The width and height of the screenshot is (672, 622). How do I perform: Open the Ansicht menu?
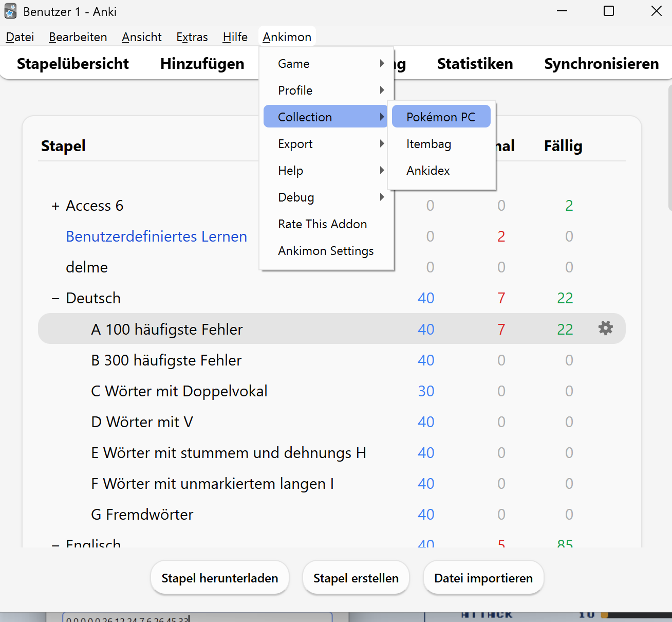[x=142, y=37]
